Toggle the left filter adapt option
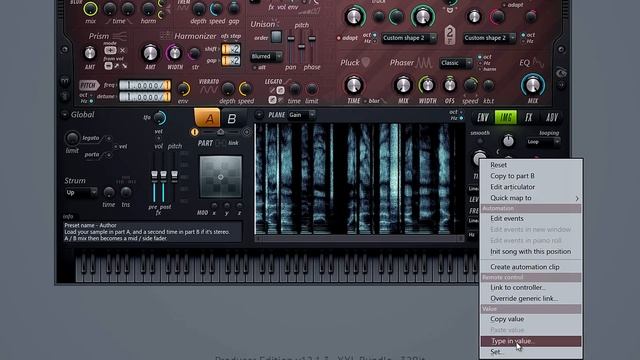 pos(347,38)
